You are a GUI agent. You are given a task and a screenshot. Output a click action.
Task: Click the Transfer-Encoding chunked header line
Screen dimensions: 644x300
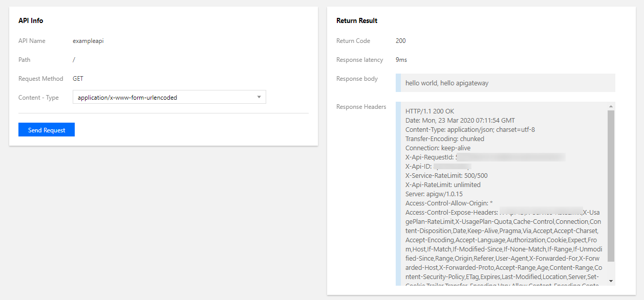(x=444, y=139)
